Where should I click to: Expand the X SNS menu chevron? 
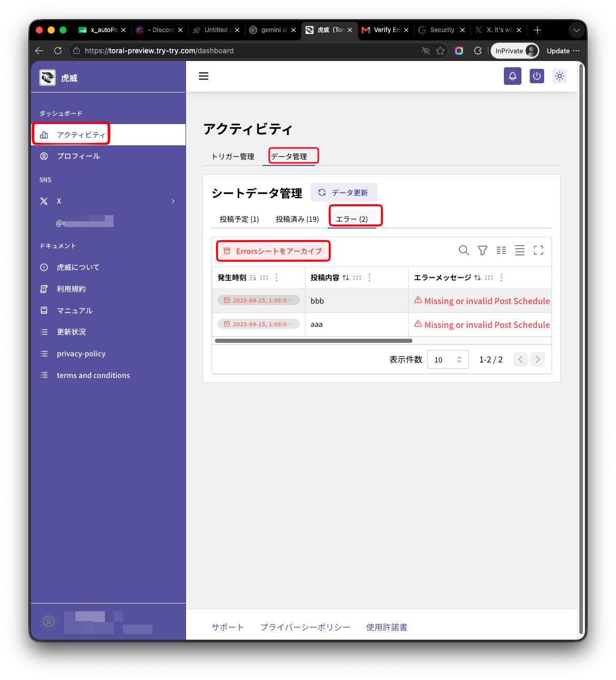coord(173,201)
